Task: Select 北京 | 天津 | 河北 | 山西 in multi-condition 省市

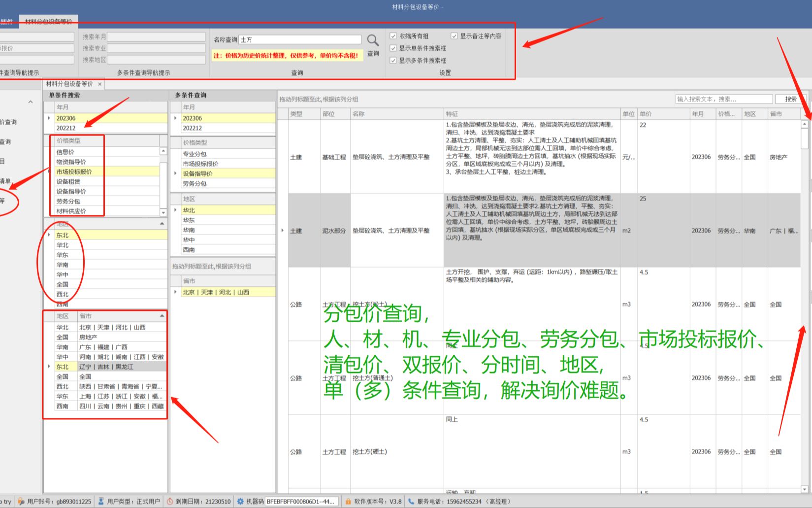Action: [x=228, y=292]
